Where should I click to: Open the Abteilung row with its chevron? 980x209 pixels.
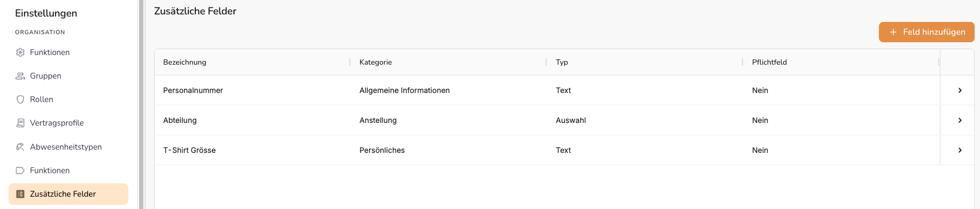960,120
